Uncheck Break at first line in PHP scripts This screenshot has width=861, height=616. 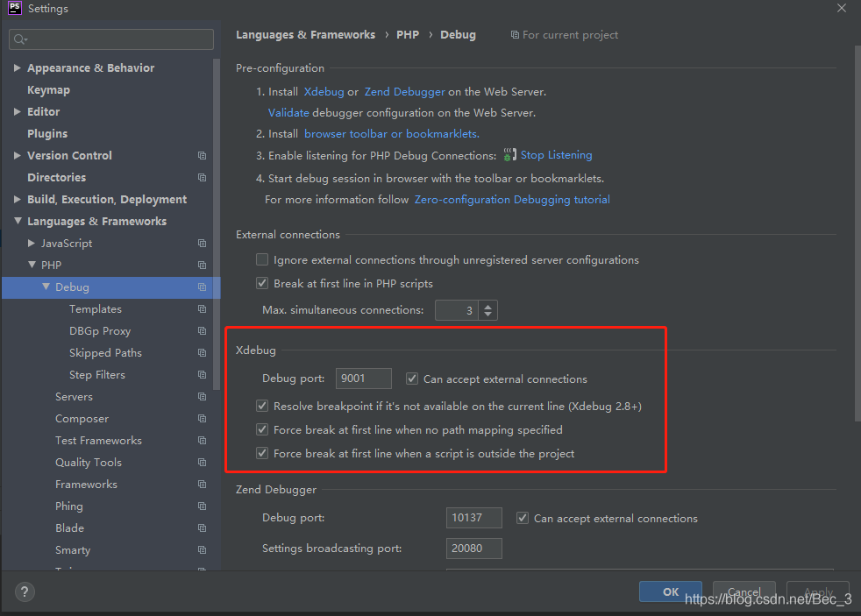262,283
